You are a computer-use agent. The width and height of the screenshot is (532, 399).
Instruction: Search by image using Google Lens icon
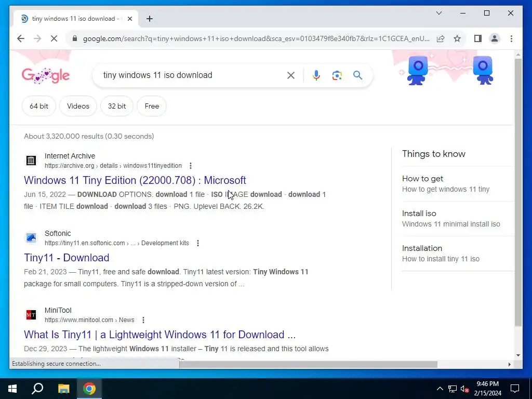pos(337,75)
